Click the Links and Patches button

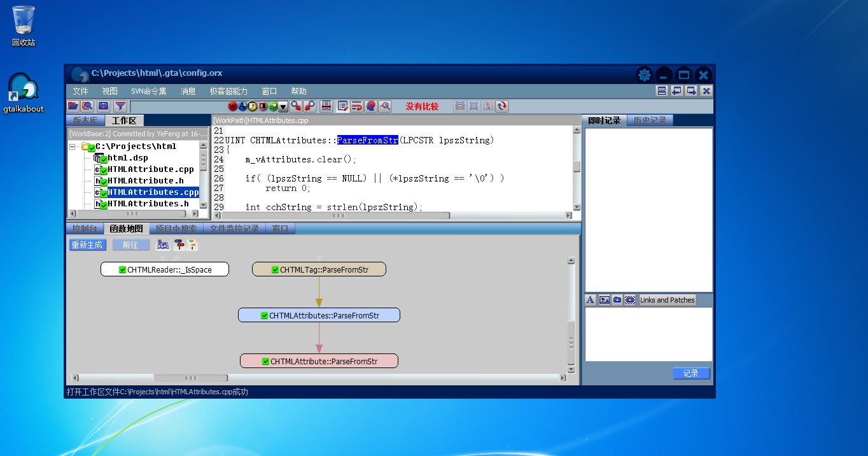[x=668, y=300]
